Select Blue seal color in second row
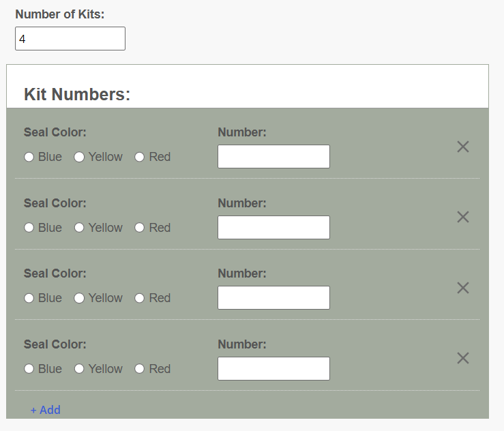The width and height of the screenshot is (504, 431). tap(29, 228)
